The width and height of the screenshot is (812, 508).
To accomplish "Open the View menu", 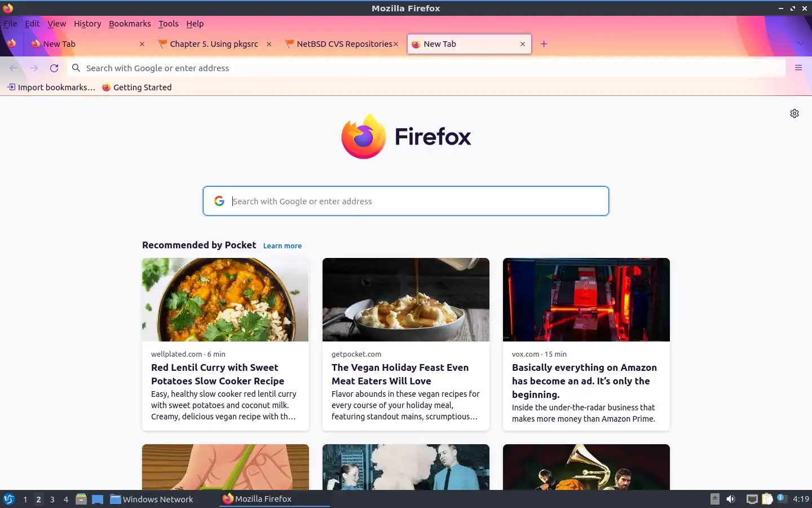I will [56, 24].
